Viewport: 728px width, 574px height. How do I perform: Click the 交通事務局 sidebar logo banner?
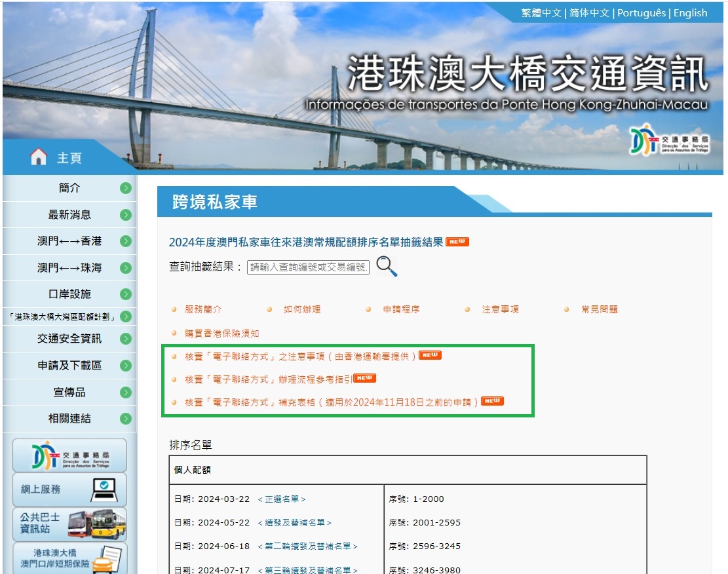click(69, 455)
